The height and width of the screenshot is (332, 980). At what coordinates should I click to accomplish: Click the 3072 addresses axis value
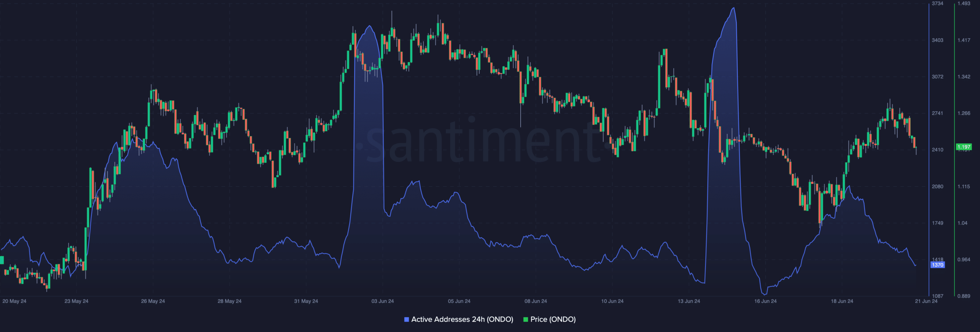pos(938,77)
